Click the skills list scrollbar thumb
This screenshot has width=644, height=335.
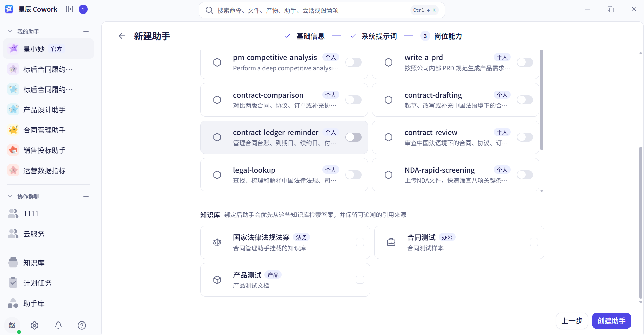click(542, 100)
